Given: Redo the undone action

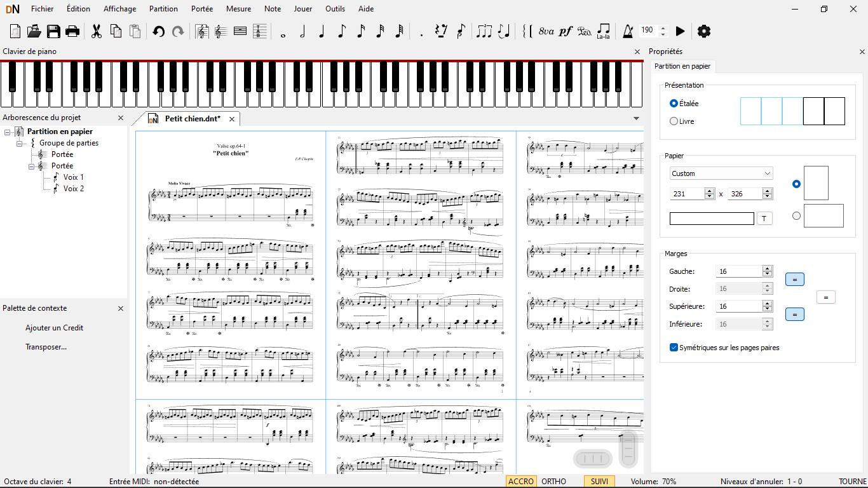Looking at the screenshot, I should coord(178,31).
